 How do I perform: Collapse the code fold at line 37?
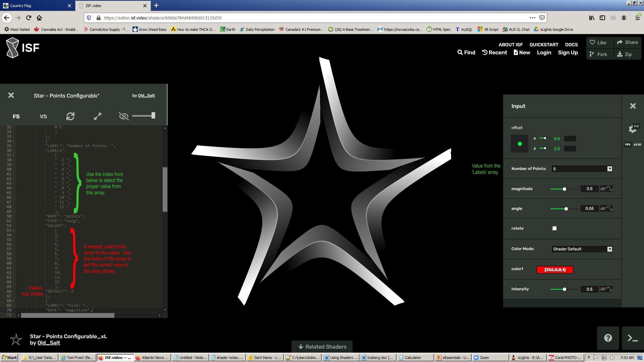click(13, 155)
